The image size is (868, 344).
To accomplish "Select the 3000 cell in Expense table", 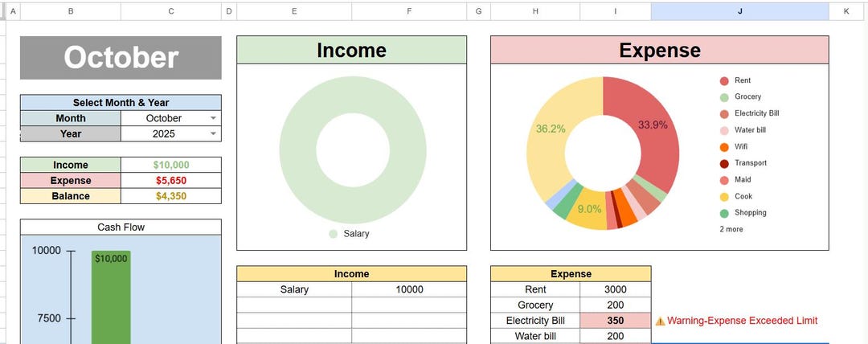I will [x=616, y=289].
